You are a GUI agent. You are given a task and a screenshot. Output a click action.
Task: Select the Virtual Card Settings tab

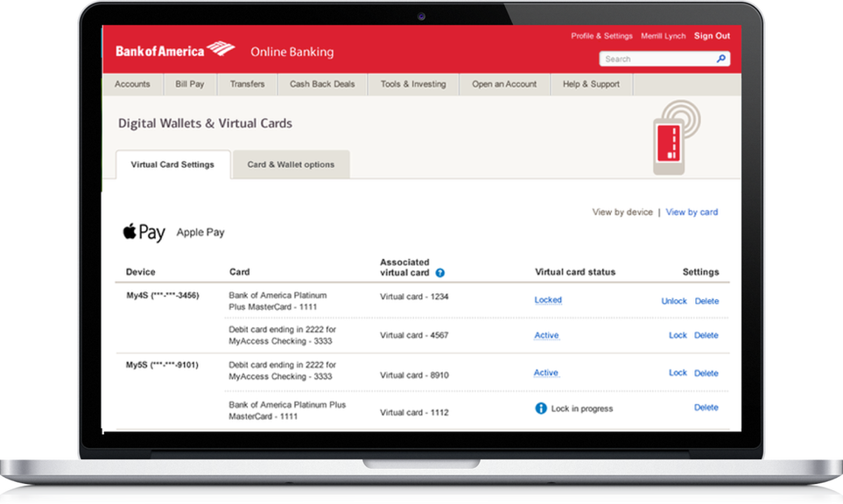click(x=172, y=164)
